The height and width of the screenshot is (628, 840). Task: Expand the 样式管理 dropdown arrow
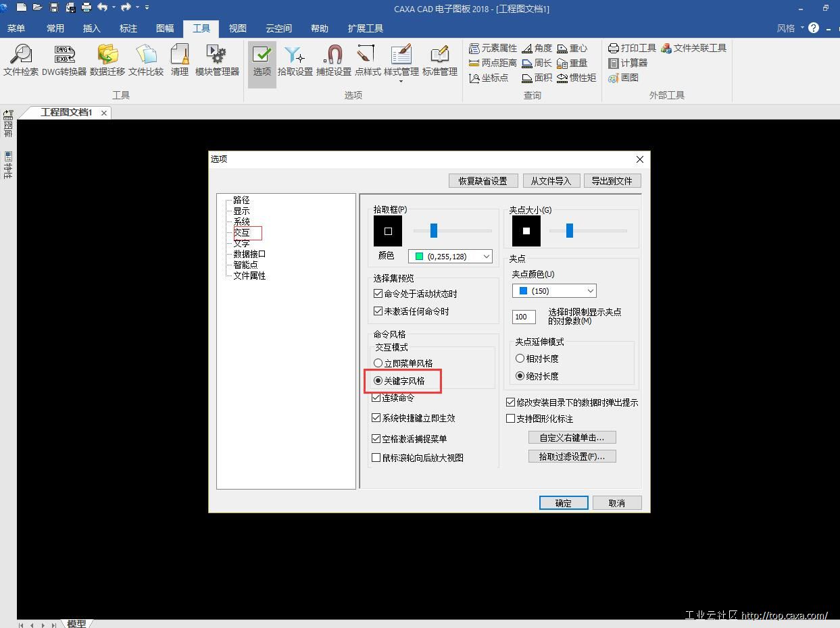[401, 82]
